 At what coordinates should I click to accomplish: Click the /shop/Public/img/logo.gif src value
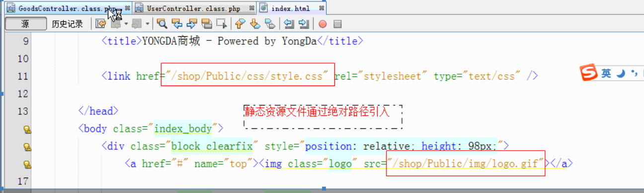point(466,164)
